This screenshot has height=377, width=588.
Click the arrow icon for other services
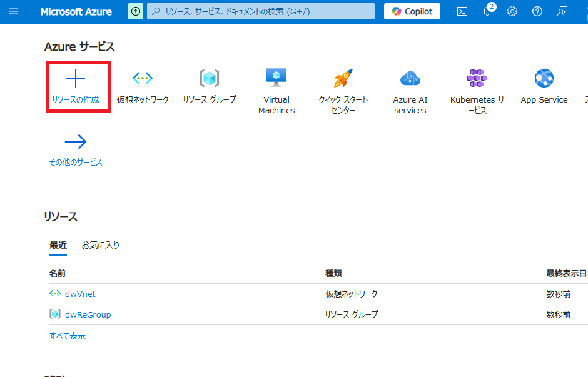click(x=76, y=142)
